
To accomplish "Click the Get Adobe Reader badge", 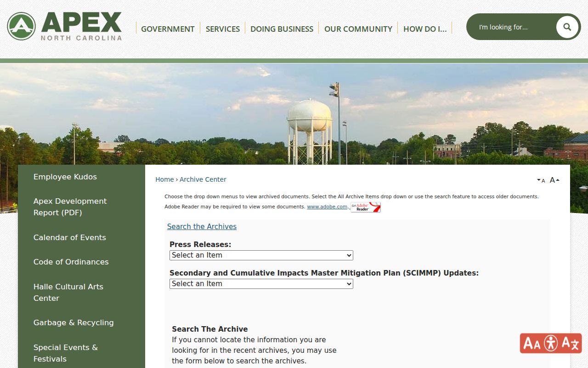I will pyautogui.click(x=366, y=207).
